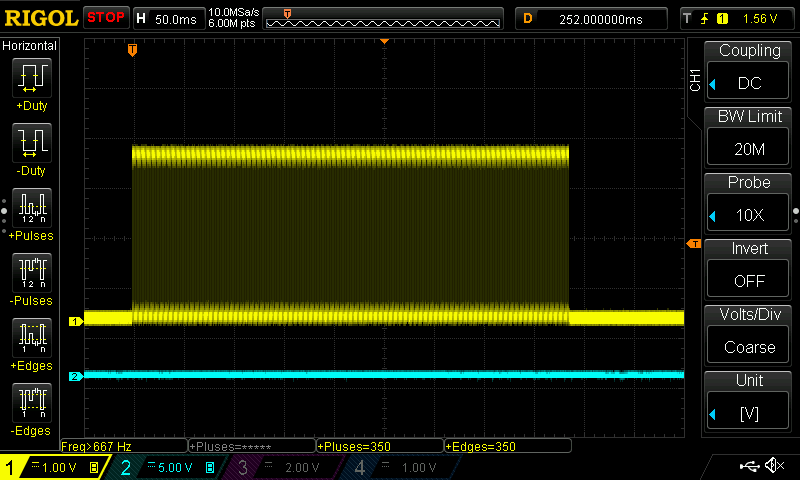This screenshot has width=800, height=480.
Task: Click the RIGOL logo
Action: [x=40, y=17]
